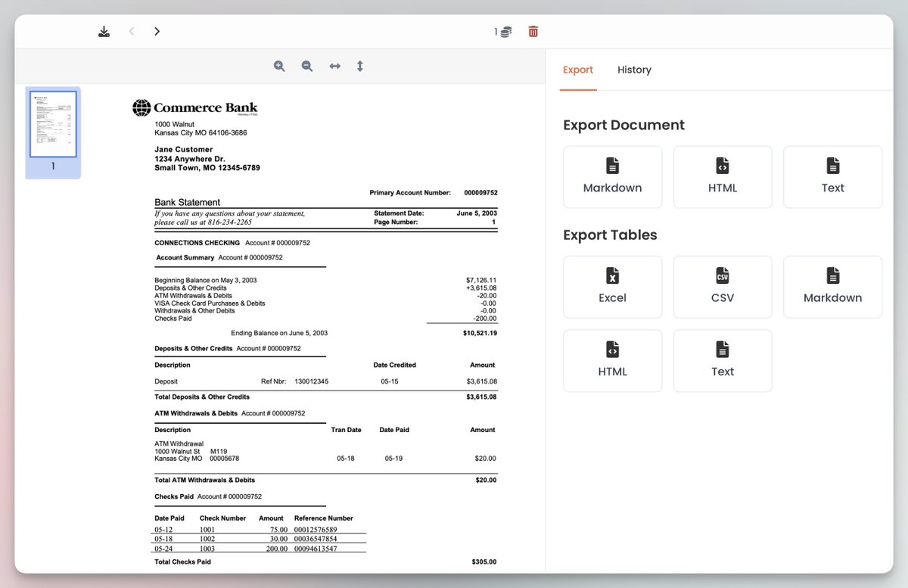Export tables to Excel
This screenshot has width=908, height=588.
coord(612,286)
